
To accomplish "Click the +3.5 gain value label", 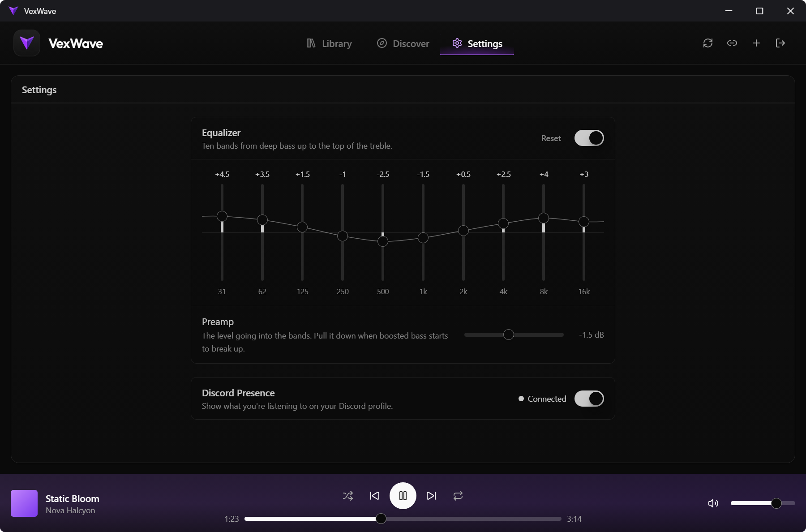I will click(x=262, y=174).
